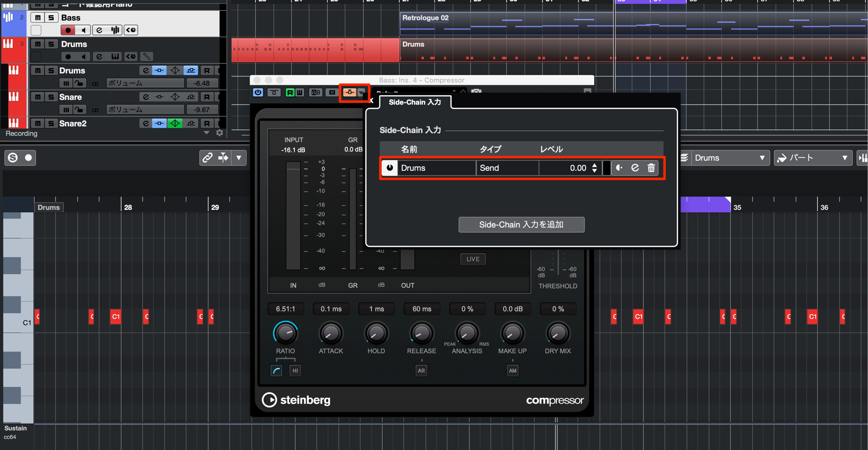
Task: Click the preset snapshot camera icon
Action: [x=476, y=92]
